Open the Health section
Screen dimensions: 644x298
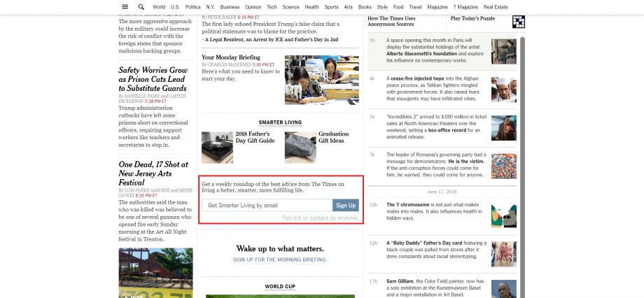[x=311, y=7]
